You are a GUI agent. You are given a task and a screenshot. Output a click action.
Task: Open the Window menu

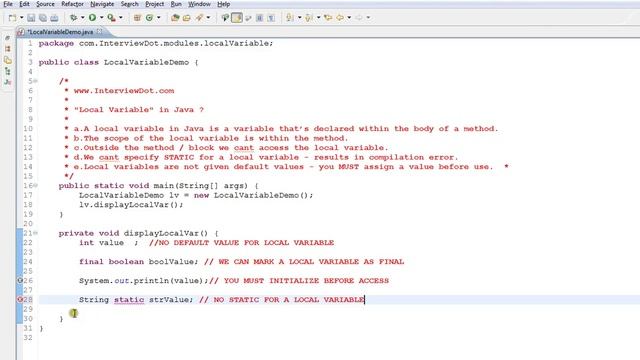[x=199, y=4]
